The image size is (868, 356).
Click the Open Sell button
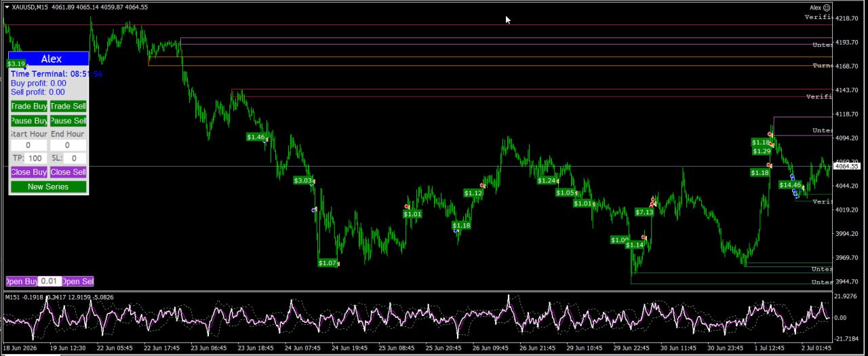pyautogui.click(x=78, y=281)
